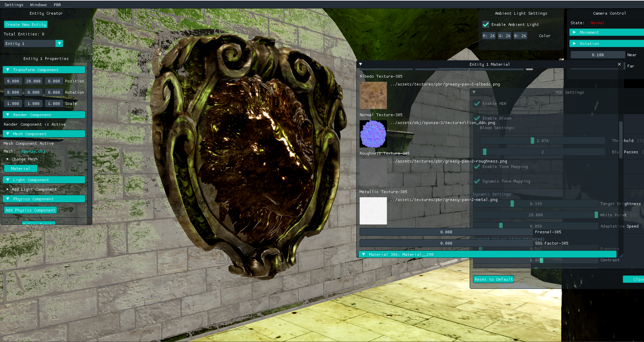Collapse the Render Component header

(44, 115)
